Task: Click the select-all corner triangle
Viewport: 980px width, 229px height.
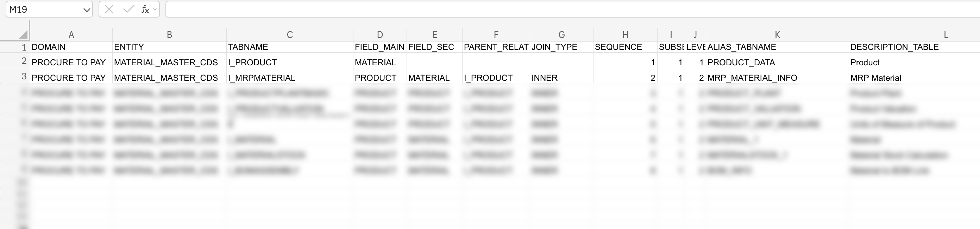Action: pos(23,35)
